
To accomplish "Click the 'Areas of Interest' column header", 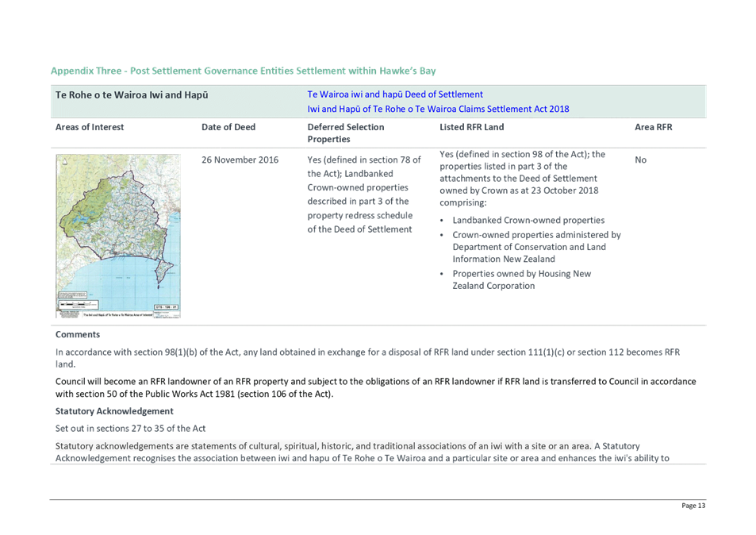I will [x=90, y=127].
